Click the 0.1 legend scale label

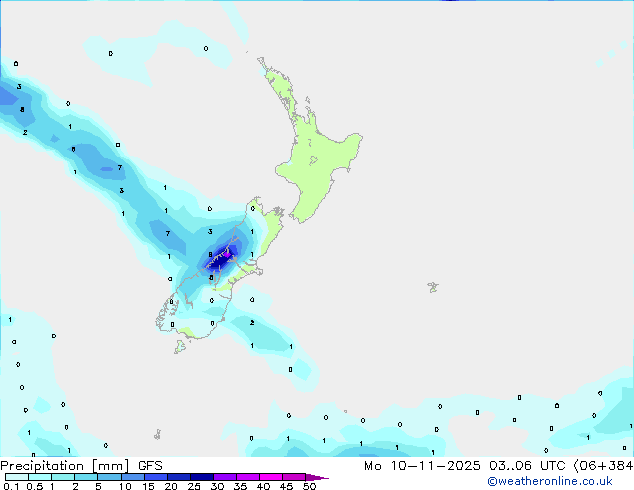11,486
